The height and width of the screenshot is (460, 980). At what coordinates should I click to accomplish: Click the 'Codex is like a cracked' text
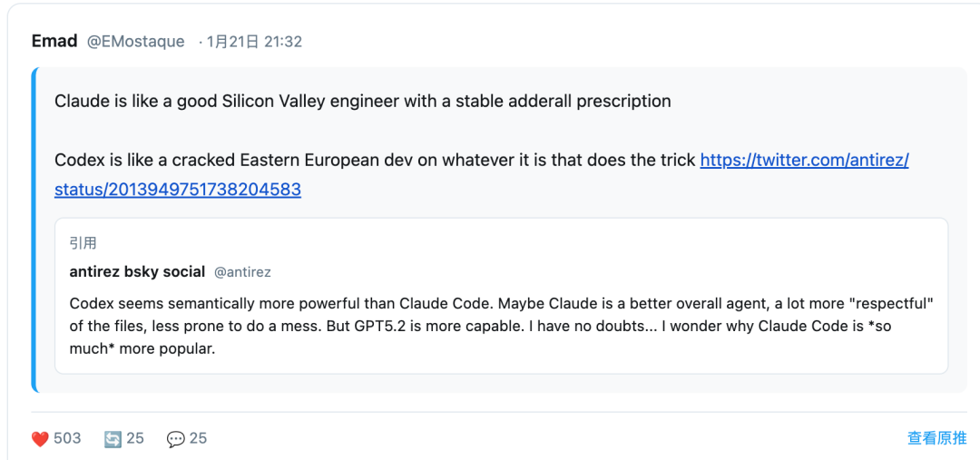pos(376,161)
